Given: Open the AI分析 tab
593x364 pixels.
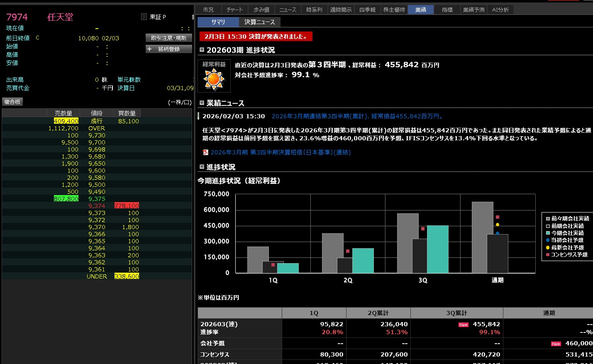Looking at the screenshot, I should pos(500,10).
